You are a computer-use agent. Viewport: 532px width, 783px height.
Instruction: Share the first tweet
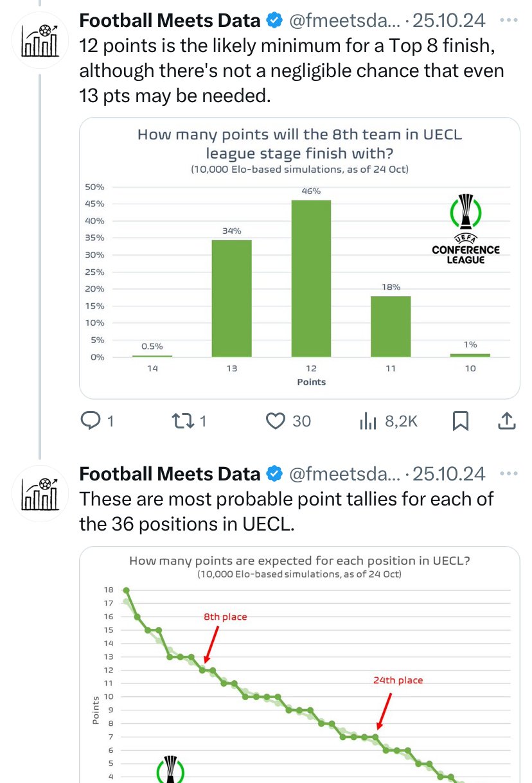tap(506, 421)
